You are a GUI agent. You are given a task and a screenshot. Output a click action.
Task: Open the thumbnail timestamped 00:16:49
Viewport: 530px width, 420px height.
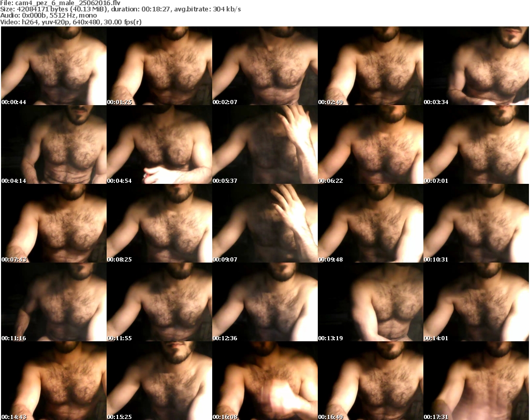click(371, 381)
